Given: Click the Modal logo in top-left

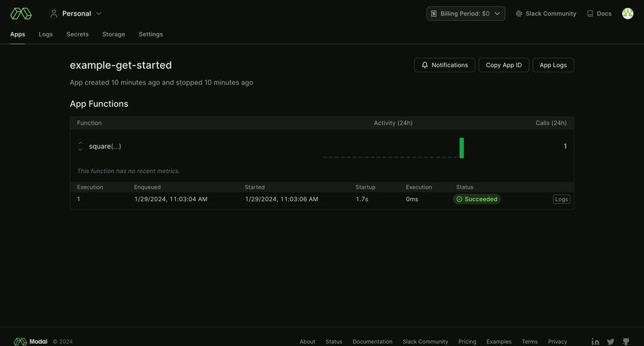Looking at the screenshot, I should tap(21, 14).
